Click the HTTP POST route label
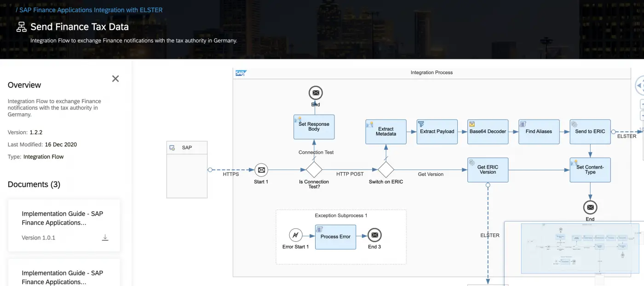Image resolution: width=644 pixels, height=286 pixels. pos(350,174)
